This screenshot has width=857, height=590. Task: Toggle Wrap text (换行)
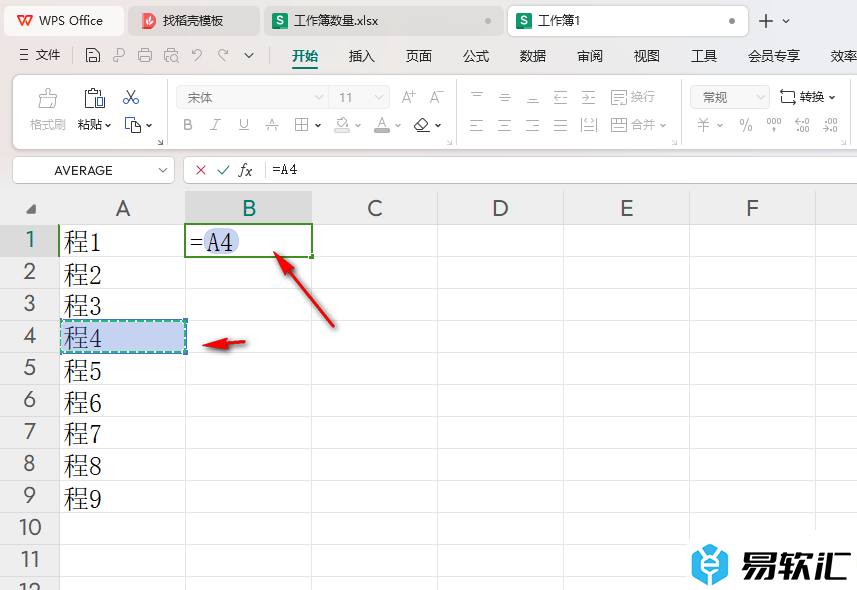632,97
